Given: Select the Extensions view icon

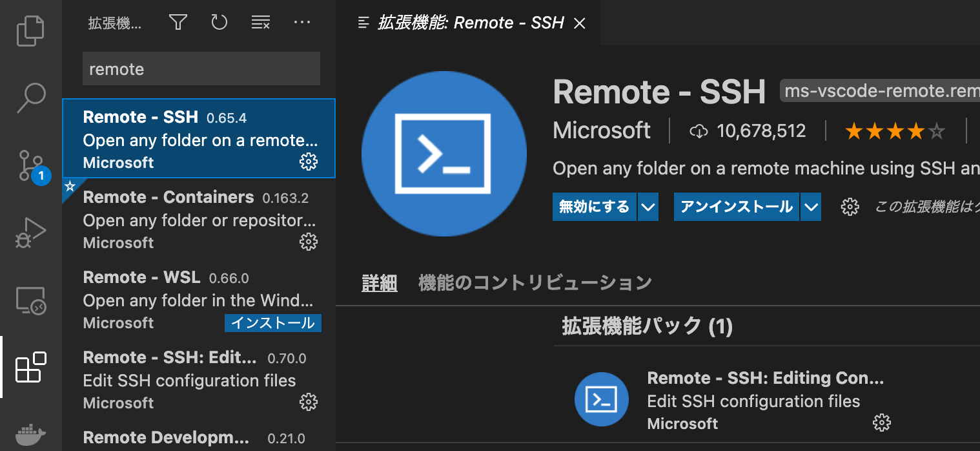Looking at the screenshot, I should 31,367.
